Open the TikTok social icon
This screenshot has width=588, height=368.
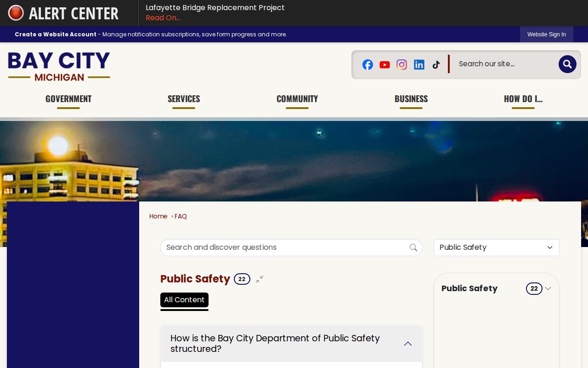[x=436, y=64]
